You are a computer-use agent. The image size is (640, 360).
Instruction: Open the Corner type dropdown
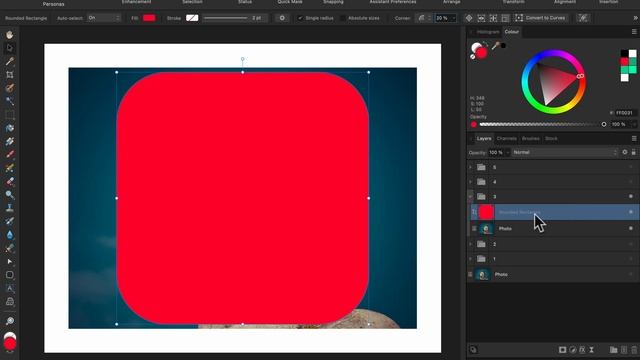tap(424, 18)
